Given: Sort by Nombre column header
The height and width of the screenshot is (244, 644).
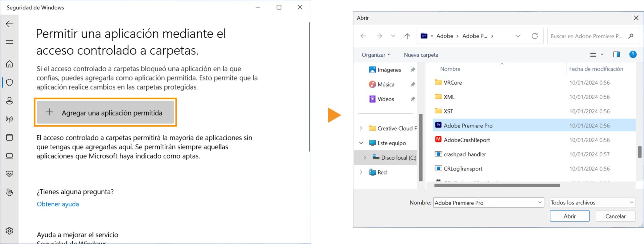Looking at the screenshot, I should [x=450, y=69].
